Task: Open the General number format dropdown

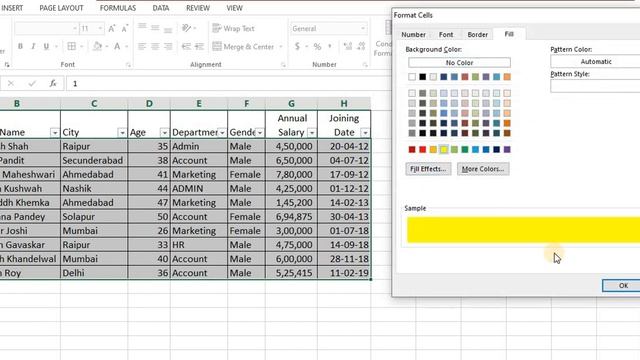Action: pos(362,29)
